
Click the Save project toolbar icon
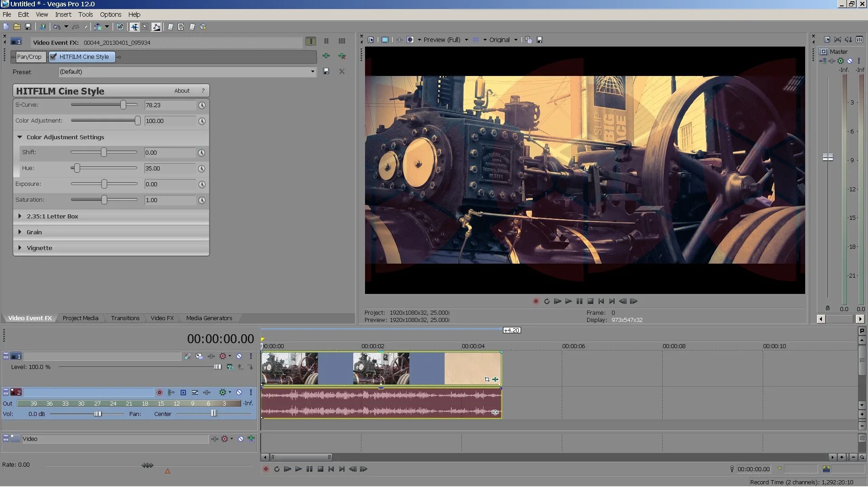(x=28, y=27)
